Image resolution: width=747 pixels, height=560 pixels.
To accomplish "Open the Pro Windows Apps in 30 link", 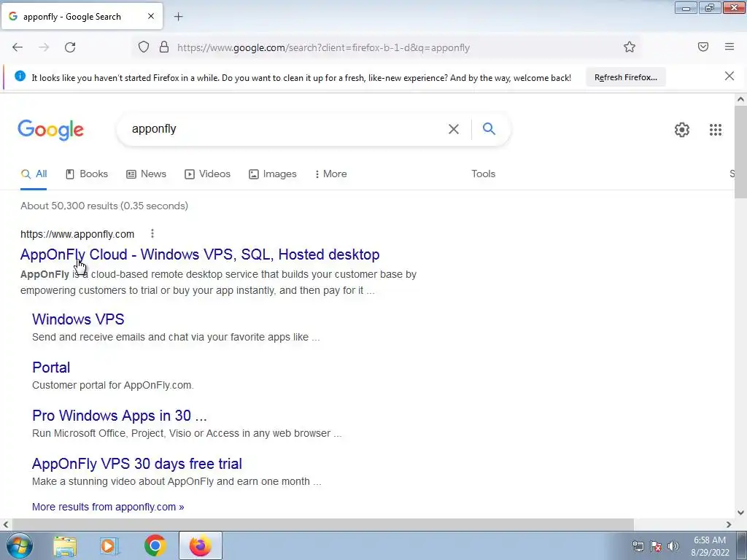I will click(120, 415).
